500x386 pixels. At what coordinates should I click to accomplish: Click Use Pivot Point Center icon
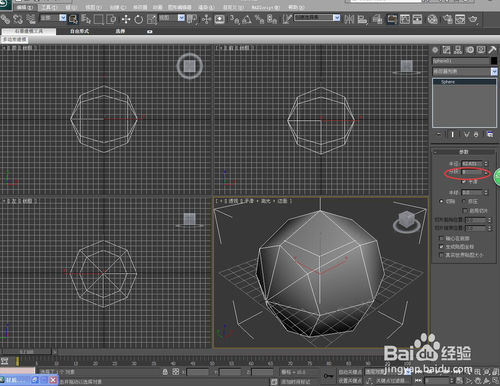pos(192,19)
